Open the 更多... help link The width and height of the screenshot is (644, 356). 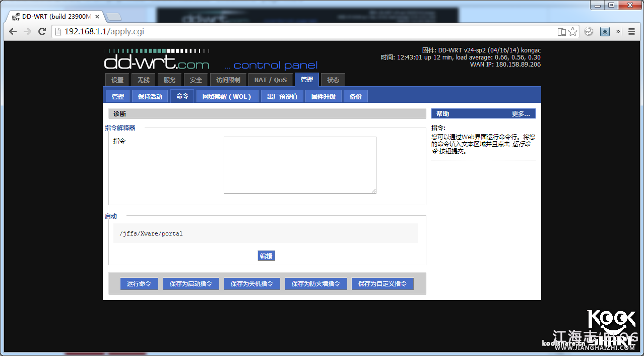[x=521, y=114]
